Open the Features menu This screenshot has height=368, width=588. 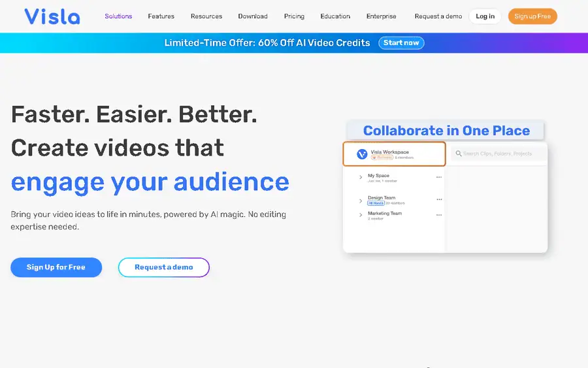pos(161,16)
